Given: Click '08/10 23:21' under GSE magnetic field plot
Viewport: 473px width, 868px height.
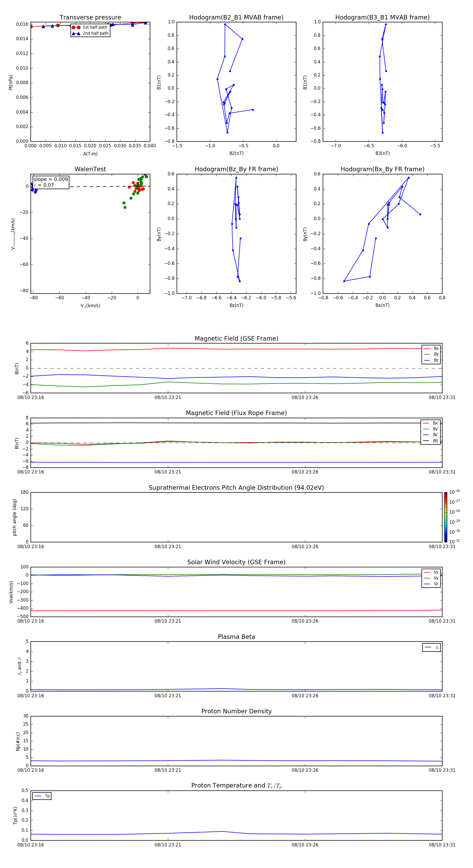Looking at the screenshot, I should coord(168,398).
